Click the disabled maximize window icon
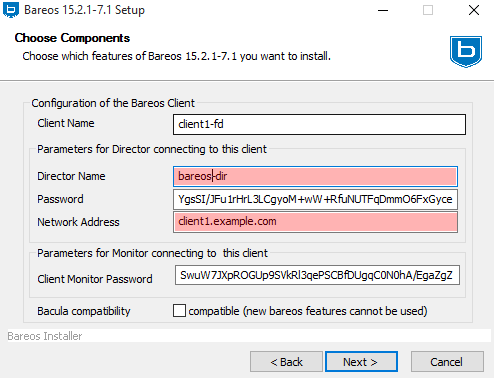 (x=428, y=10)
